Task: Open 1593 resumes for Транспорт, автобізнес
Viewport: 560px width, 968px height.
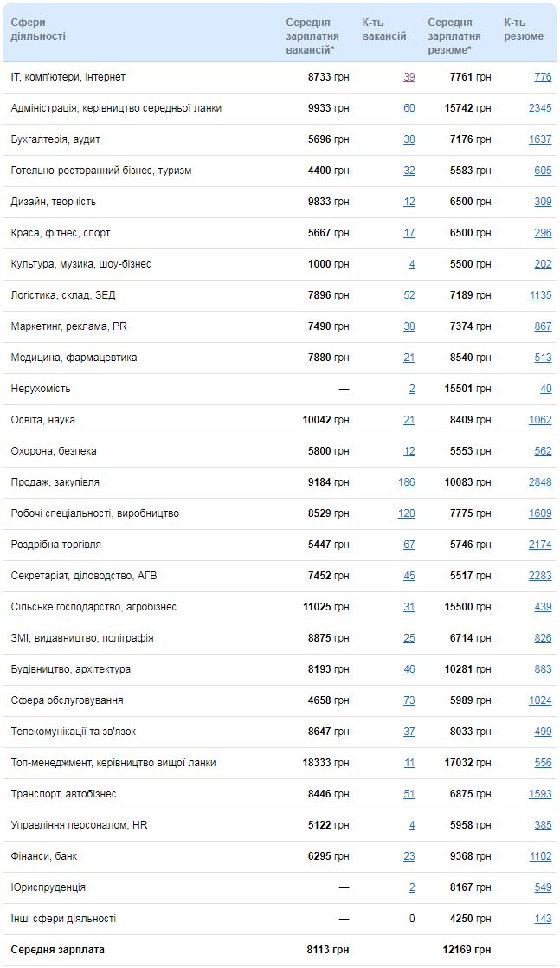Action: [540, 794]
